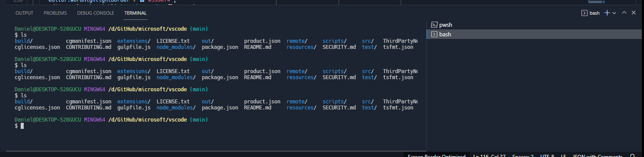Open the JSON with Comments language selector
Image resolution: width=644 pixels, height=157 pixels.
[x=597, y=155]
